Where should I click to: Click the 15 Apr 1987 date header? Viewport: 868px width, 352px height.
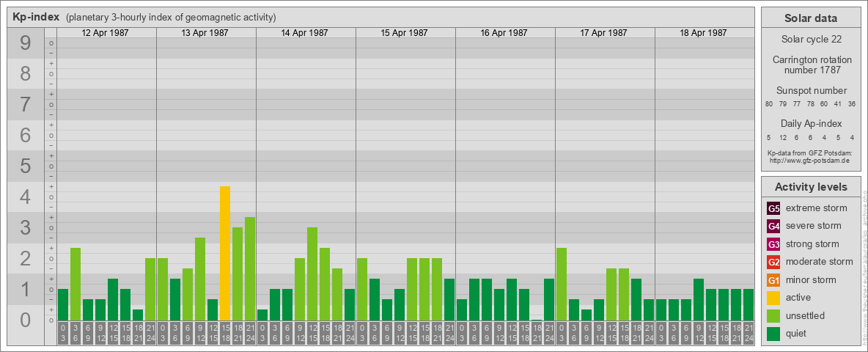point(404,33)
